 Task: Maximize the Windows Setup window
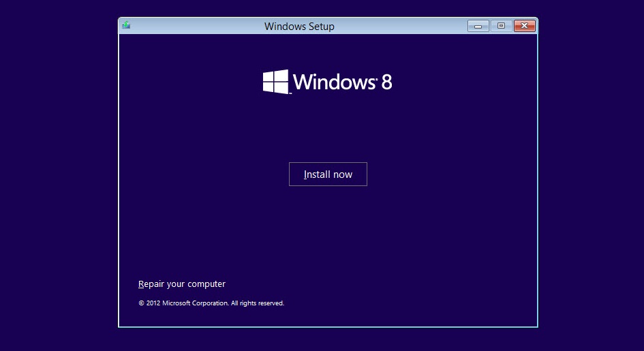(501, 26)
